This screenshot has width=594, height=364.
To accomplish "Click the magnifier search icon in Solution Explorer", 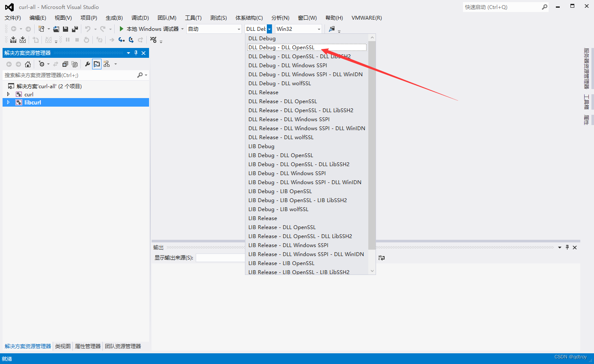I will [x=140, y=75].
